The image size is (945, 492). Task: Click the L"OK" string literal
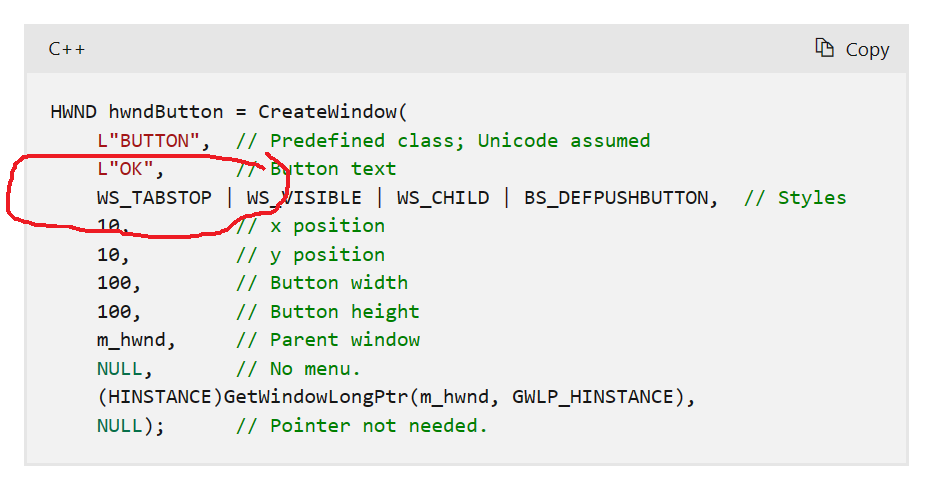coord(126,169)
